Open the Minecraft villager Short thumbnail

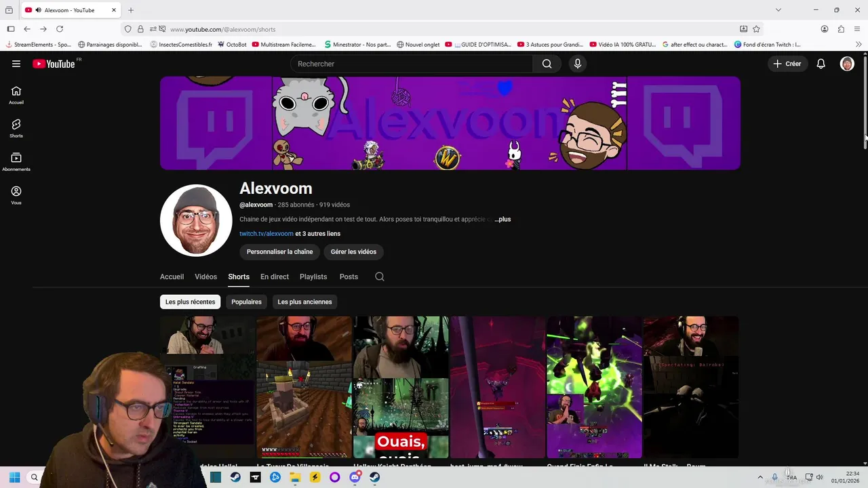coord(304,387)
